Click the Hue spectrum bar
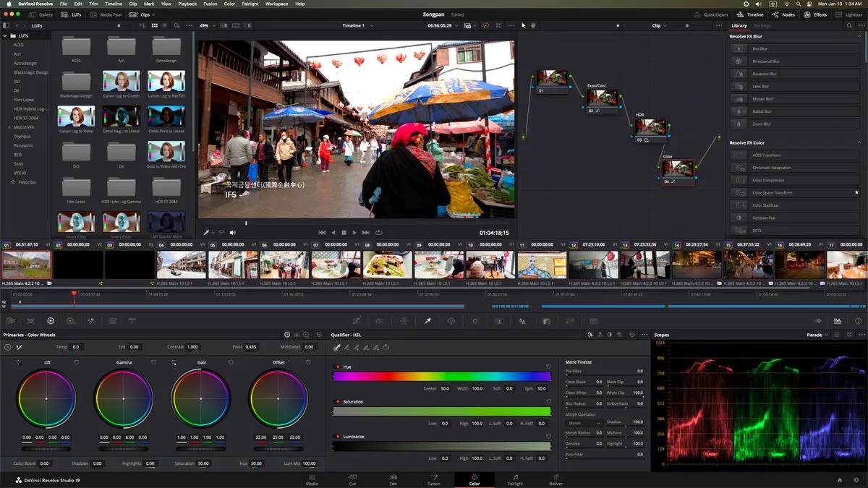The image size is (868, 488). click(441, 377)
